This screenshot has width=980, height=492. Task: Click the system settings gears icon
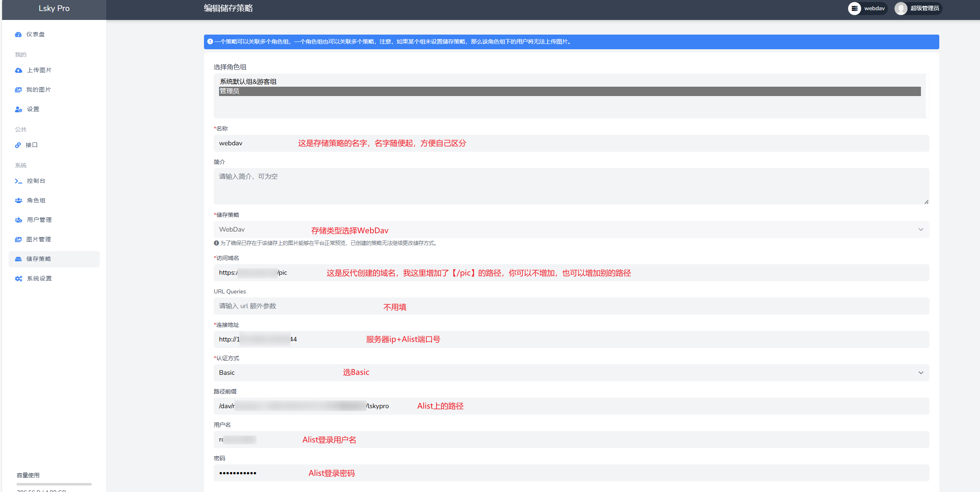point(19,279)
